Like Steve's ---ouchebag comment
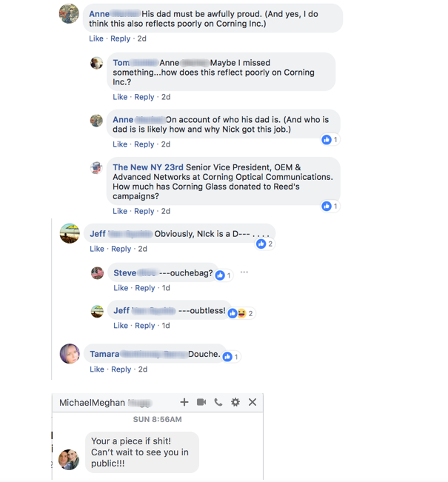Viewport: 448px width, 482px height. pos(121,288)
